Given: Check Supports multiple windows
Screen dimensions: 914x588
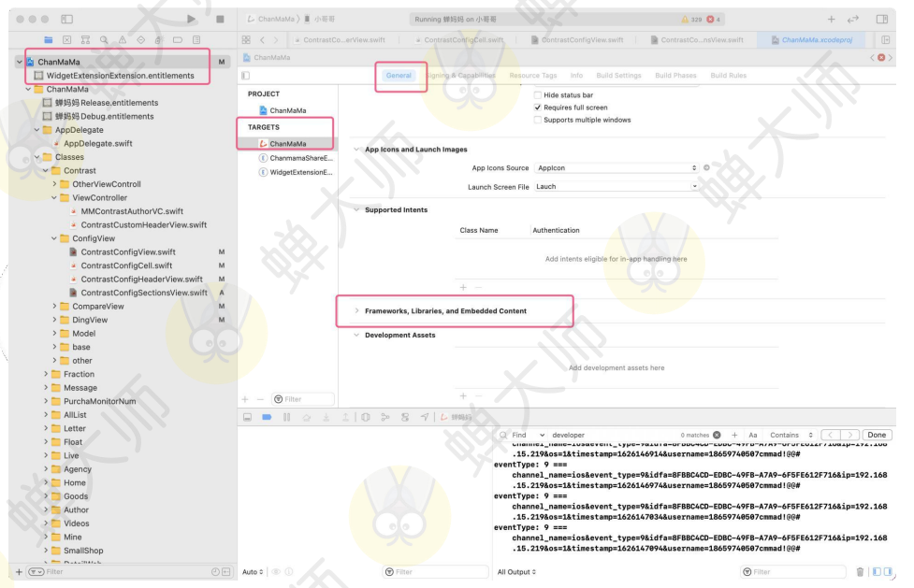Looking at the screenshot, I should pos(537,120).
